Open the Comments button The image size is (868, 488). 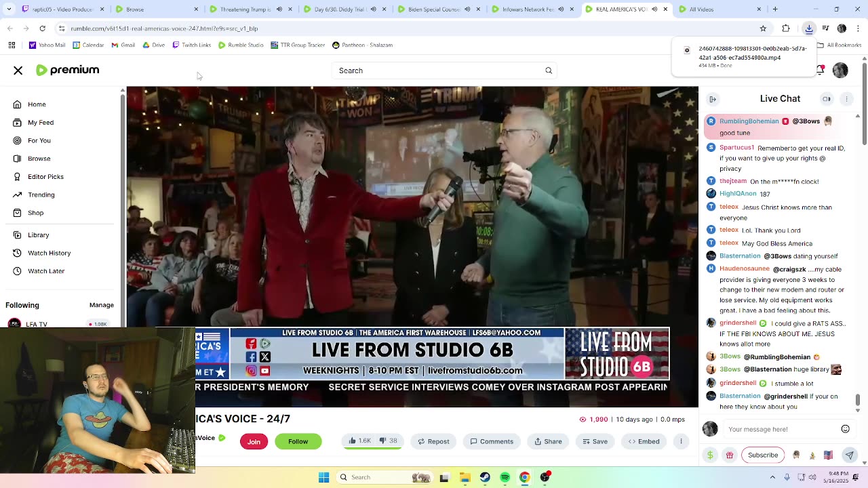click(492, 441)
